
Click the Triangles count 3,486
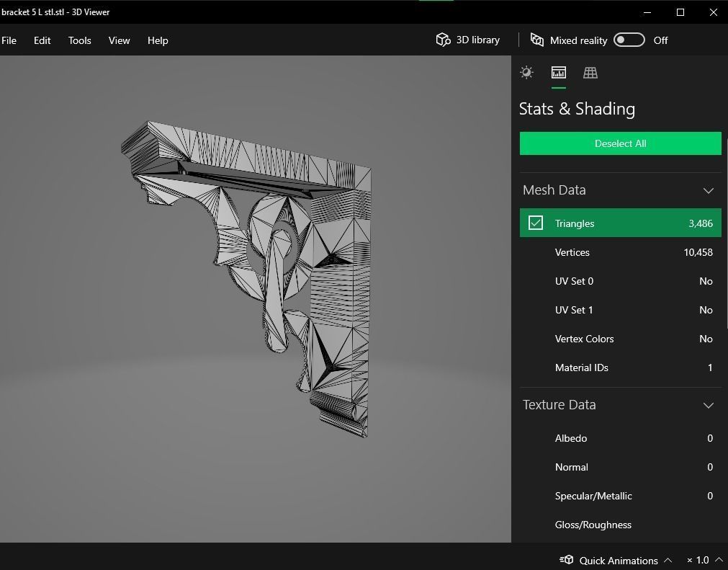point(701,223)
